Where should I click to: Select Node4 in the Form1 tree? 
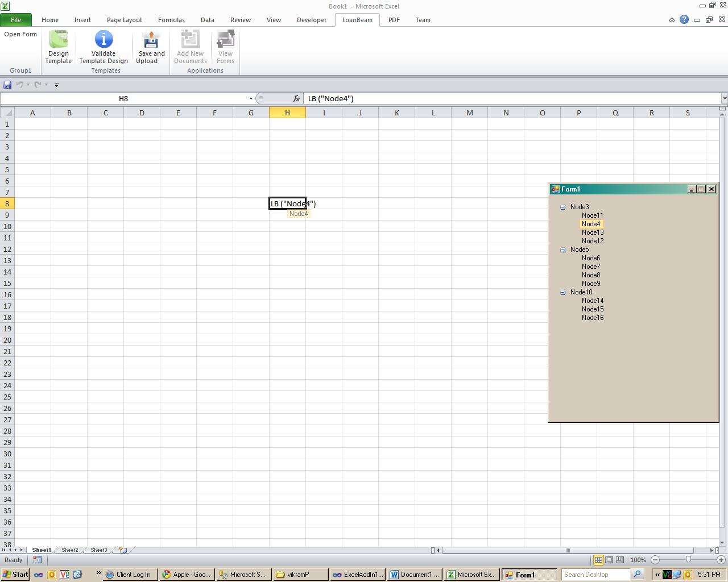(591, 224)
